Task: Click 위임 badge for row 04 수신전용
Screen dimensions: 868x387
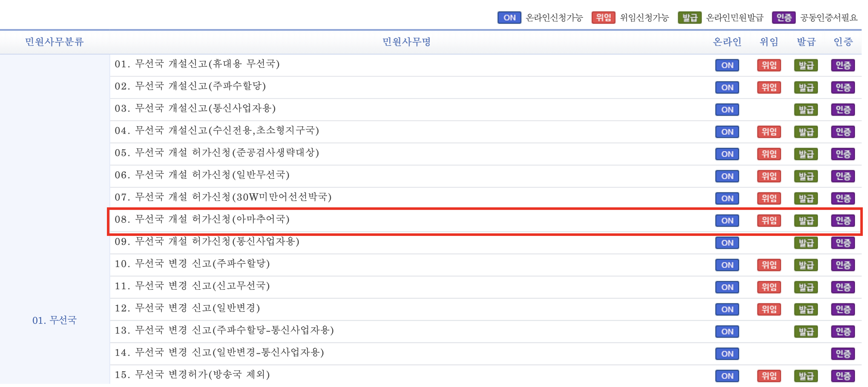Action: point(769,132)
